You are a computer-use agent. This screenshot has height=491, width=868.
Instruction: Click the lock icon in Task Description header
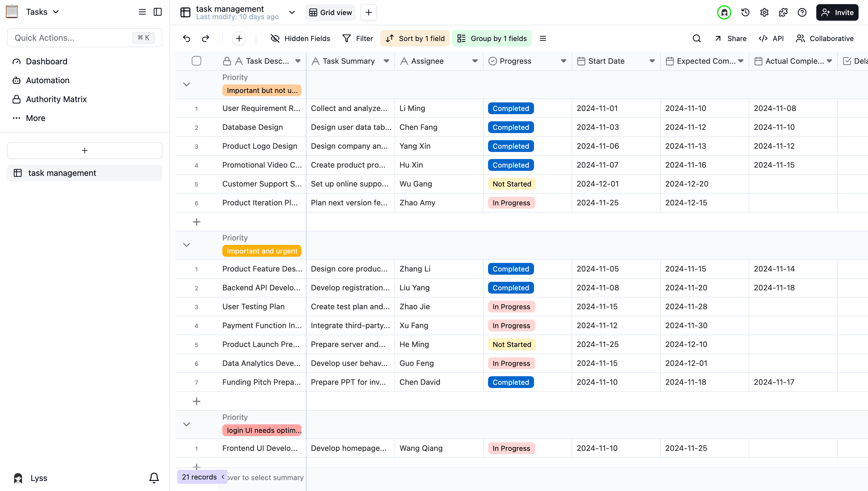[x=227, y=61]
